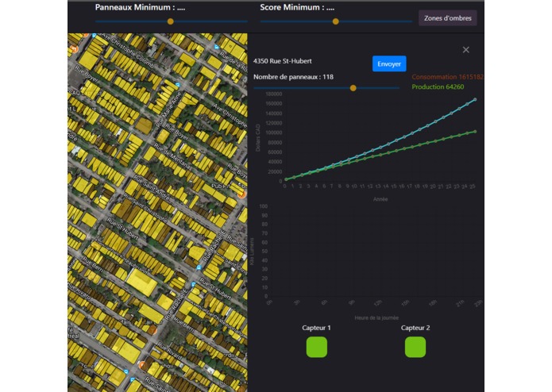Adjust the Panneaux Minimum slider handle
The image size is (552, 392).
171,21
